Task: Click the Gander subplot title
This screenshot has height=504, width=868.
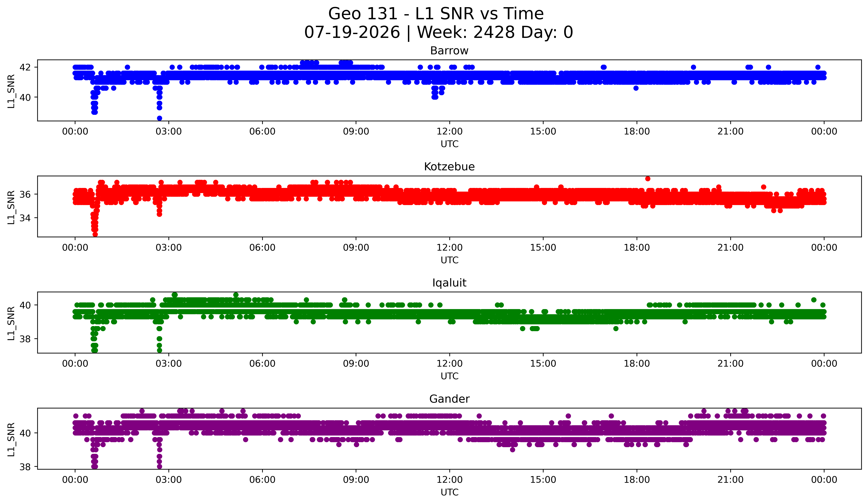Action: pyautogui.click(x=449, y=399)
